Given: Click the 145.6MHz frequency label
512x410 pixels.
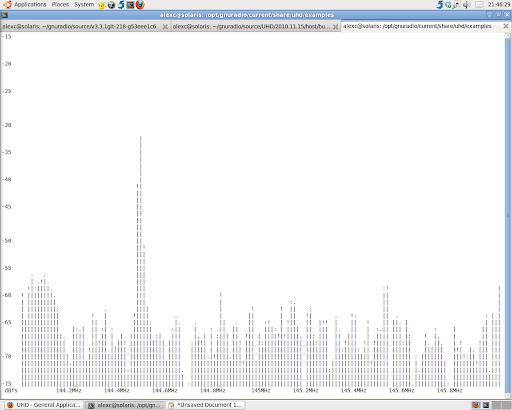Looking at the screenshot, I should (401, 390).
